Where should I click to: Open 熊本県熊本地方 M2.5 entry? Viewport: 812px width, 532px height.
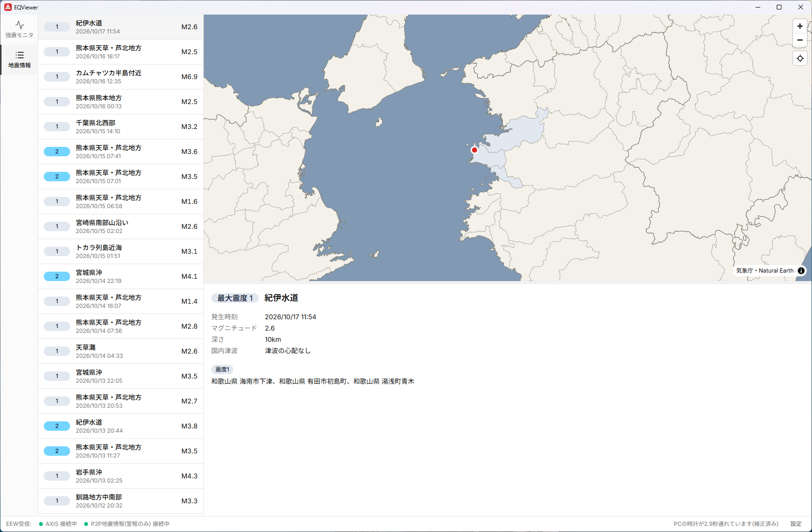(x=120, y=102)
